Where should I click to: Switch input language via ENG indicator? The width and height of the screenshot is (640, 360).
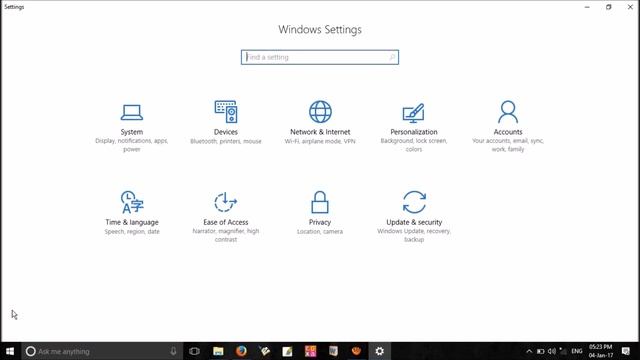(577, 351)
